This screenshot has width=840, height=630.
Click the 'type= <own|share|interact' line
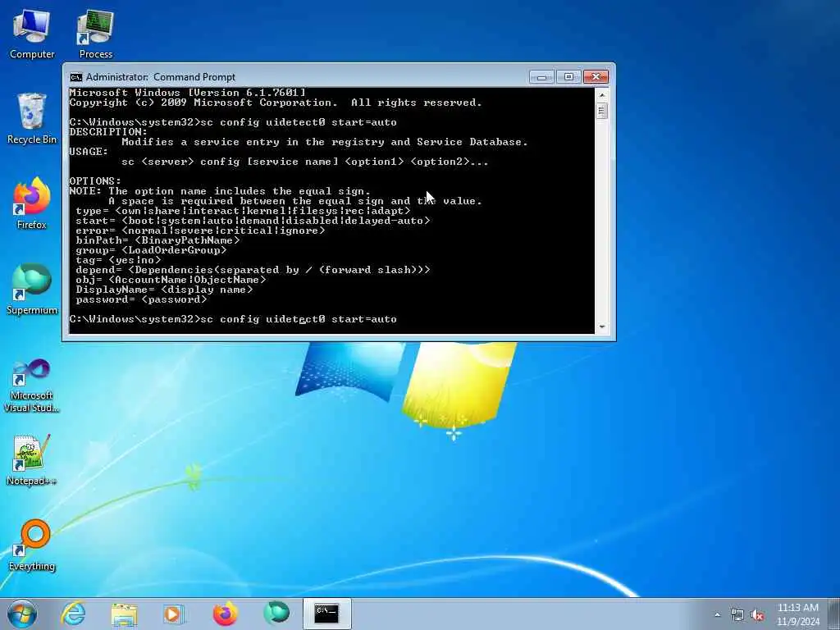(243, 211)
